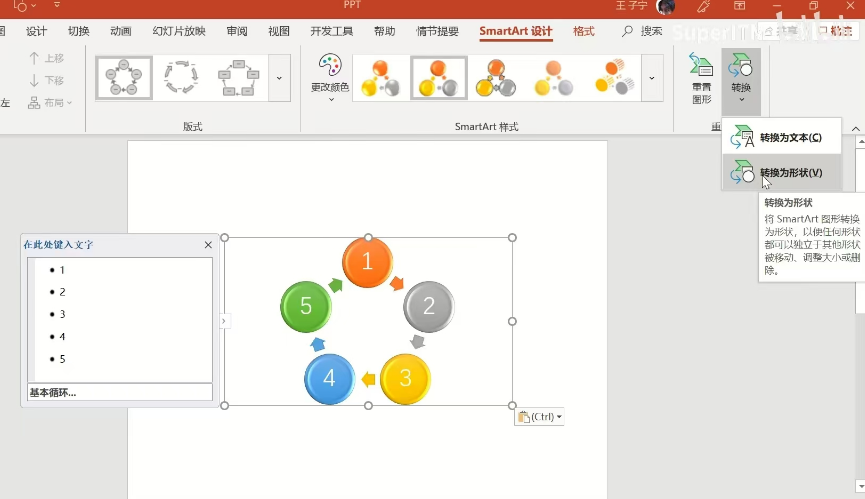Choose the basic cycle layout thumbnail

pos(124,78)
